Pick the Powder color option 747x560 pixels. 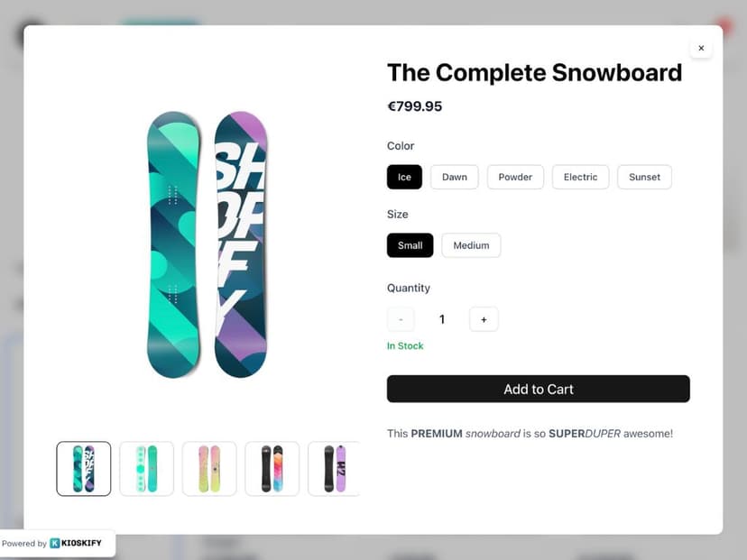tap(515, 177)
